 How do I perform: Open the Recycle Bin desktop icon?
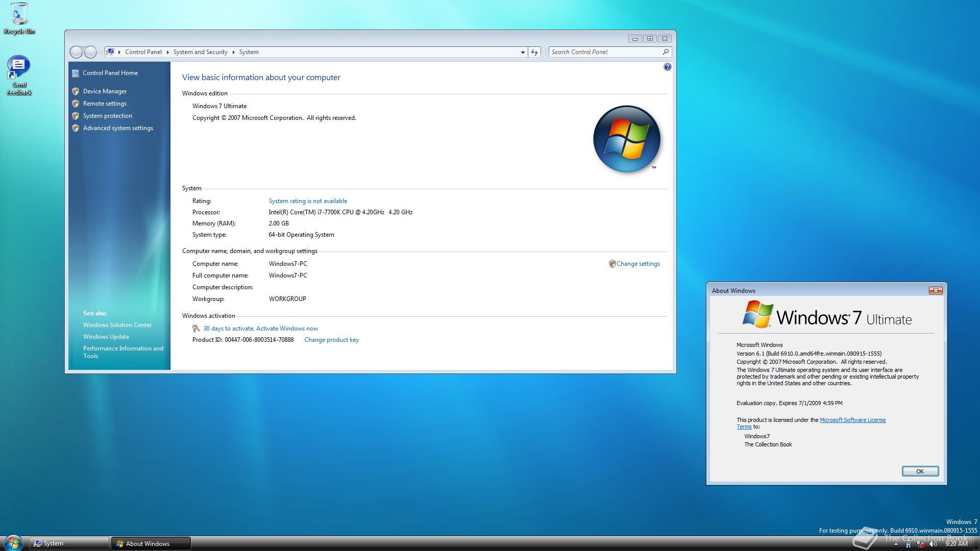click(19, 18)
